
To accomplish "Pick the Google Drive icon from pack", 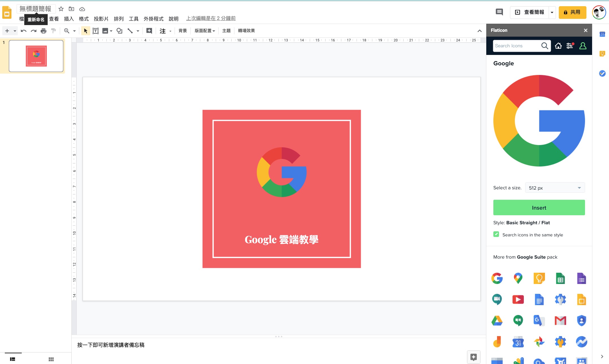I will [x=497, y=321].
